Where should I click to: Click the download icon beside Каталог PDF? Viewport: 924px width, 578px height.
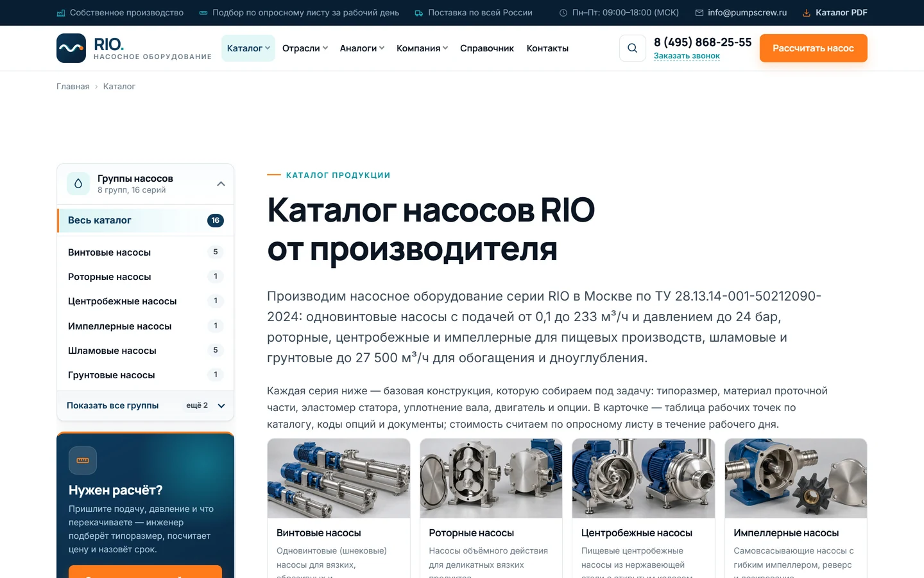pos(807,13)
